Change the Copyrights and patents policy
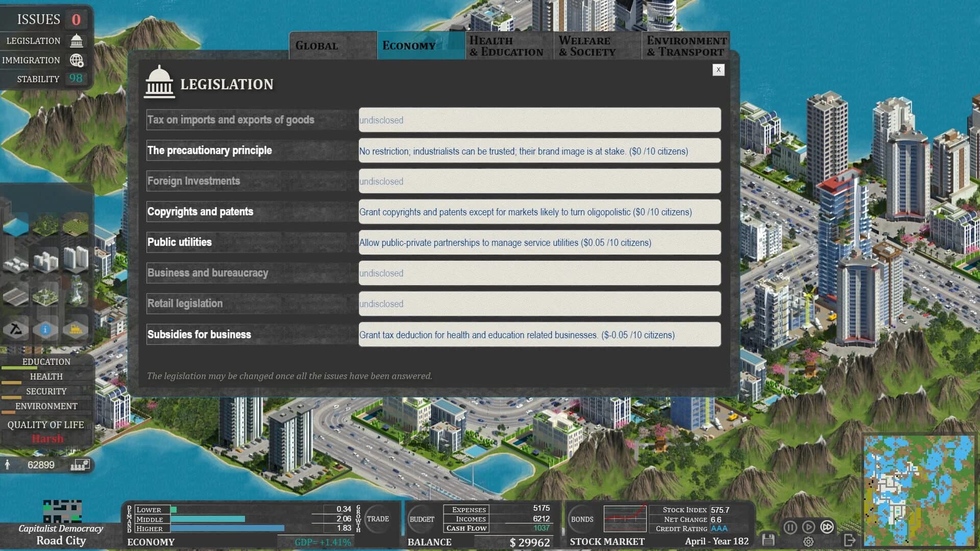Viewport: 980px width, 551px height. pyautogui.click(x=540, y=212)
